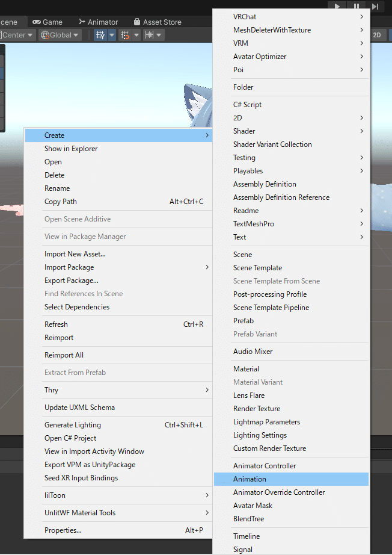
Task: Choose Show in Explorer
Action: pos(119,149)
